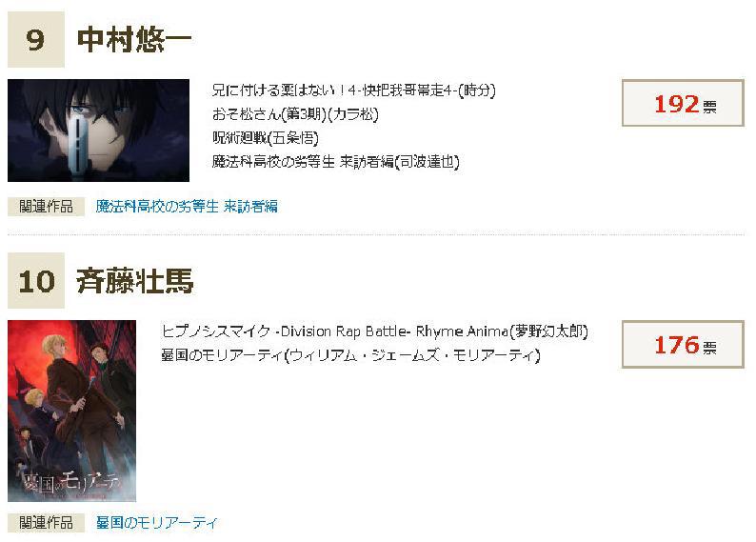Click the 斉藤壮馬 name heading
This screenshot has height=542, width=756.
pyautogui.click(x=135, y=281)
